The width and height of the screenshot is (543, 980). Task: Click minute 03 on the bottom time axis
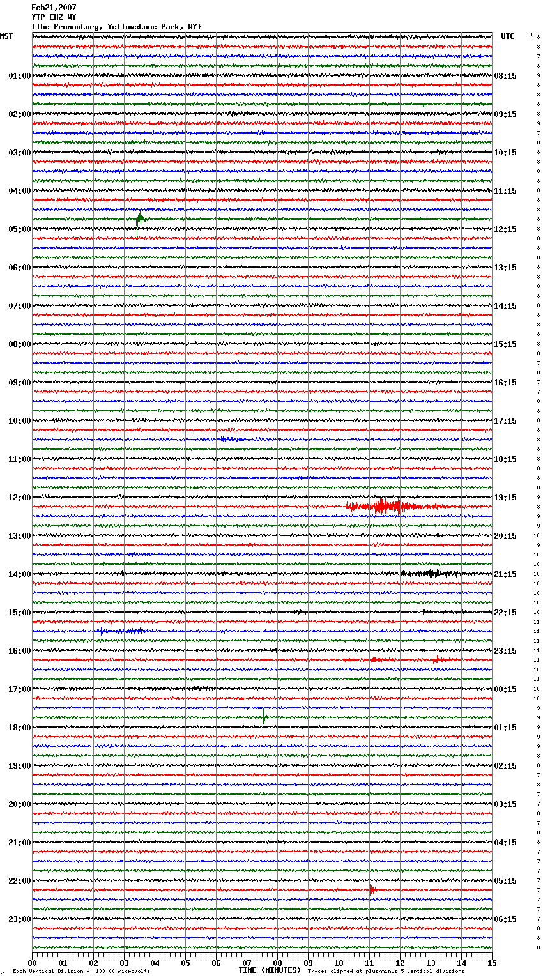tap(124, 963)
